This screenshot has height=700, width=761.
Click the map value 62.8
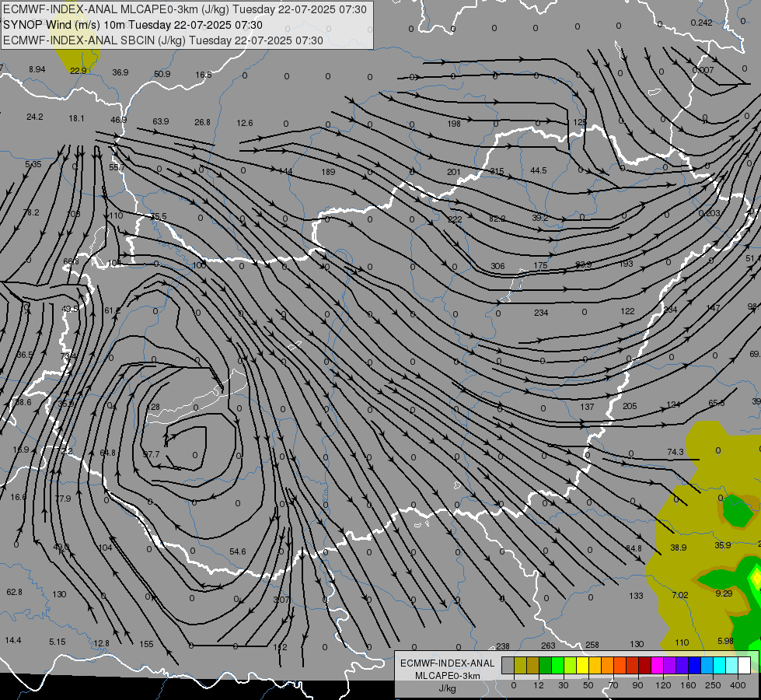[14, 592]
